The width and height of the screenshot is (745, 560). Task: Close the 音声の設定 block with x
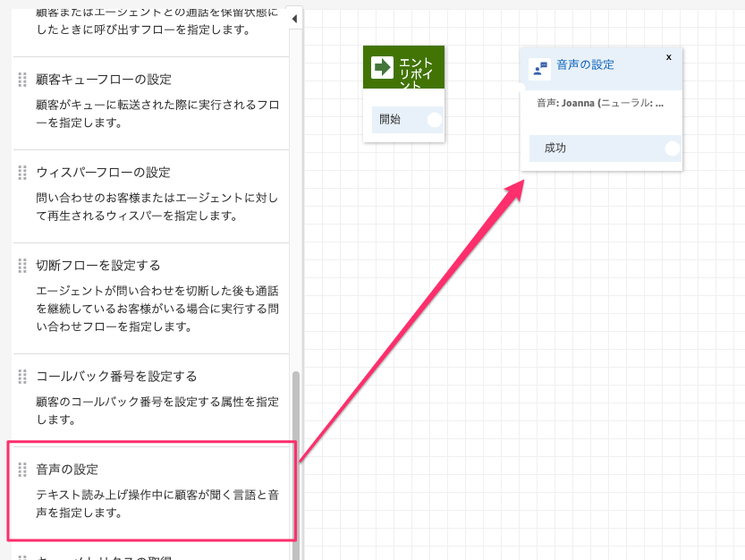tap(668, 57)
